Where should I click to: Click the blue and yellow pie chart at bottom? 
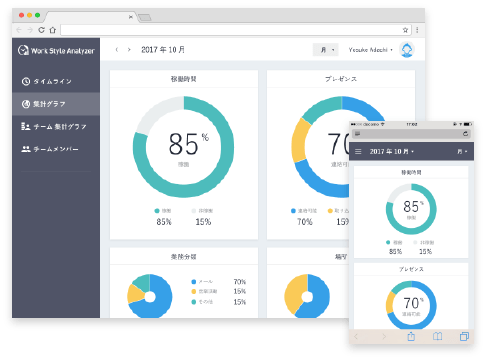point(307,296)
